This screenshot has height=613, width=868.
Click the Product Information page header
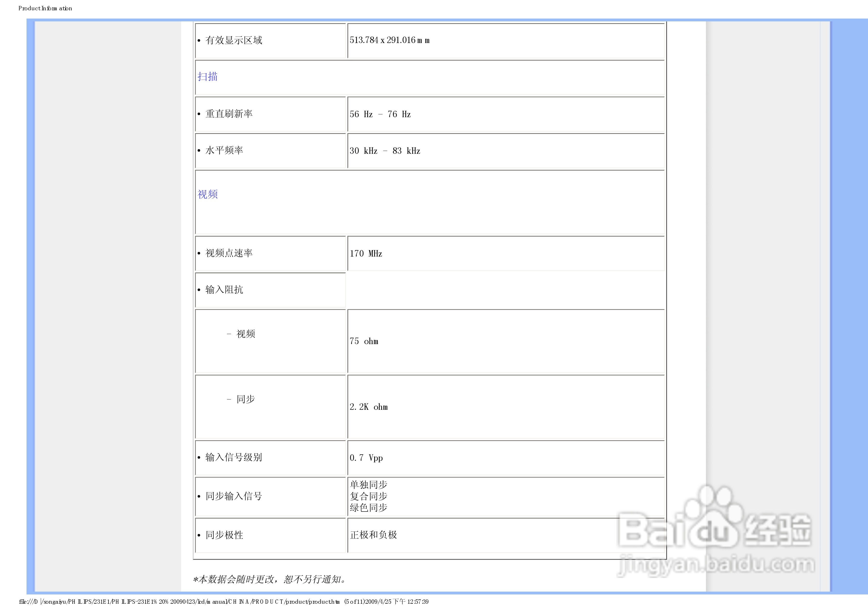45,8
